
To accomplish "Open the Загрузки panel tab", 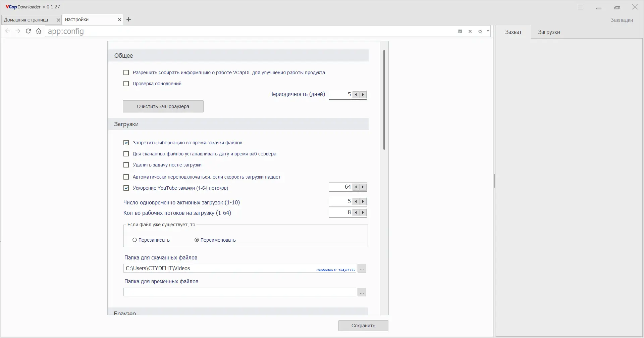I will (549, 32).
